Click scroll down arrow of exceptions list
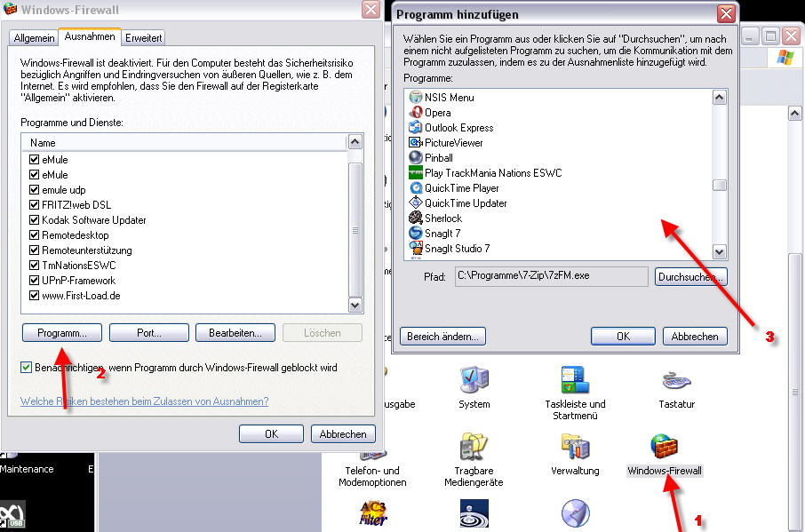The height and width of the screenshot is (532, 805). (x=355, y=306)
